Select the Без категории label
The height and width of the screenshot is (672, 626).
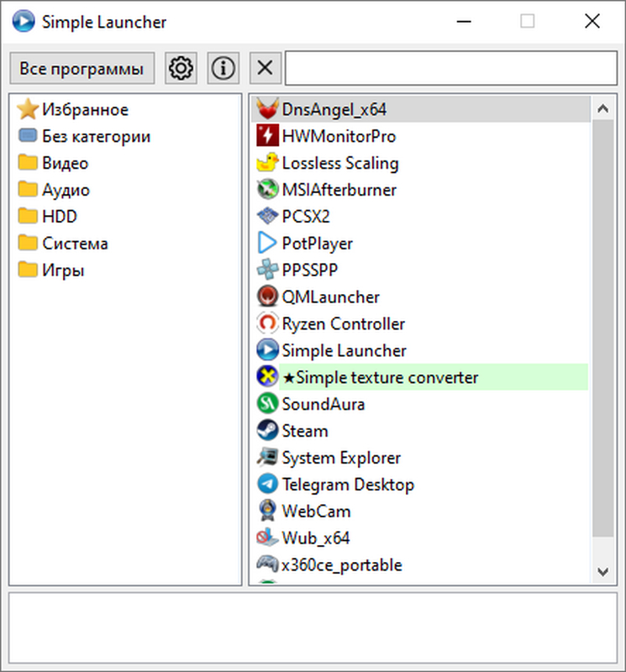[96, 136]
